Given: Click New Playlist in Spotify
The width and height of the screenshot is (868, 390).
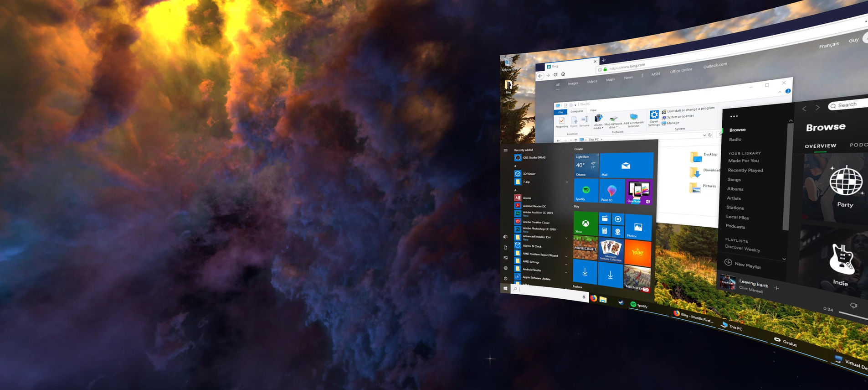Looking at the screenshot, I should pos(743,264).
